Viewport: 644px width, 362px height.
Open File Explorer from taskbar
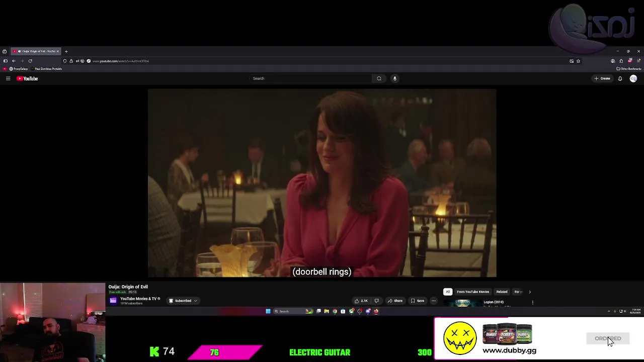pos(327,311)
